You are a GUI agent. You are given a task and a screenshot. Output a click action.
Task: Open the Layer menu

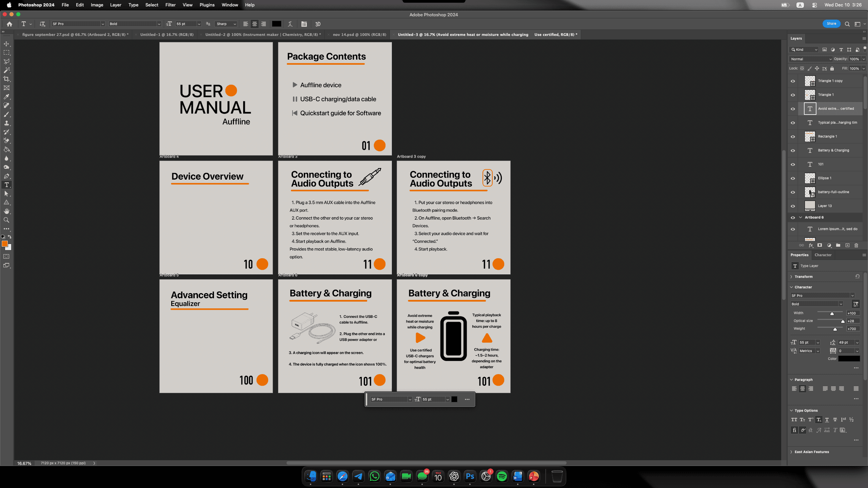[115, 5]
